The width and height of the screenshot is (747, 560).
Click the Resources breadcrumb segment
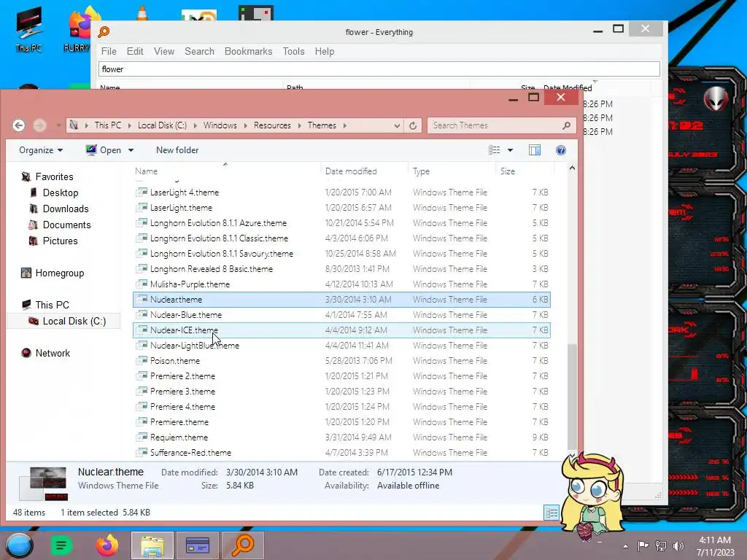click(272, 125)
